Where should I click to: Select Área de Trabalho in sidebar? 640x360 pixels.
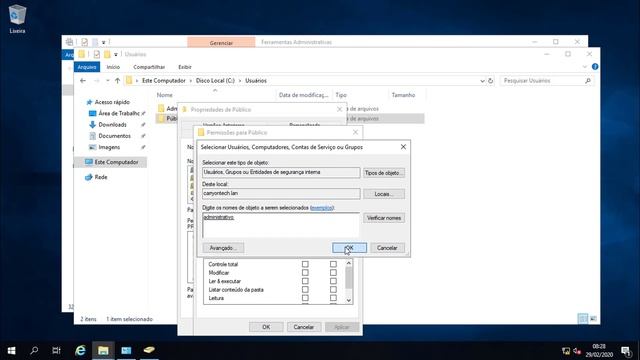[119, 113]
